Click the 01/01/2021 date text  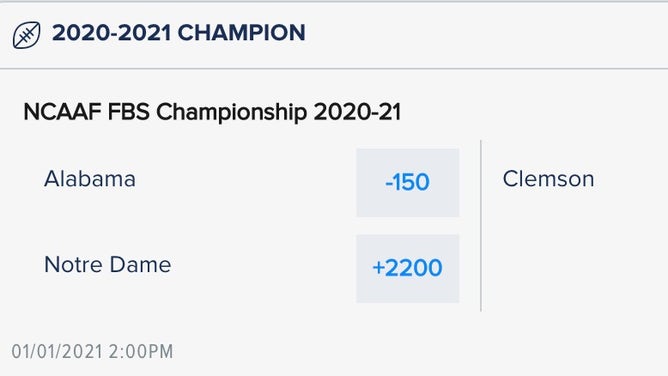click(x=57, y=352)
